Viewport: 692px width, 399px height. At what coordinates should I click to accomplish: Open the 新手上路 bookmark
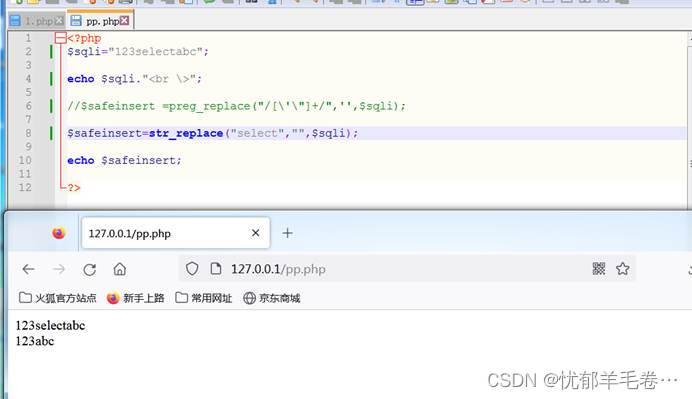coord(135,298)
